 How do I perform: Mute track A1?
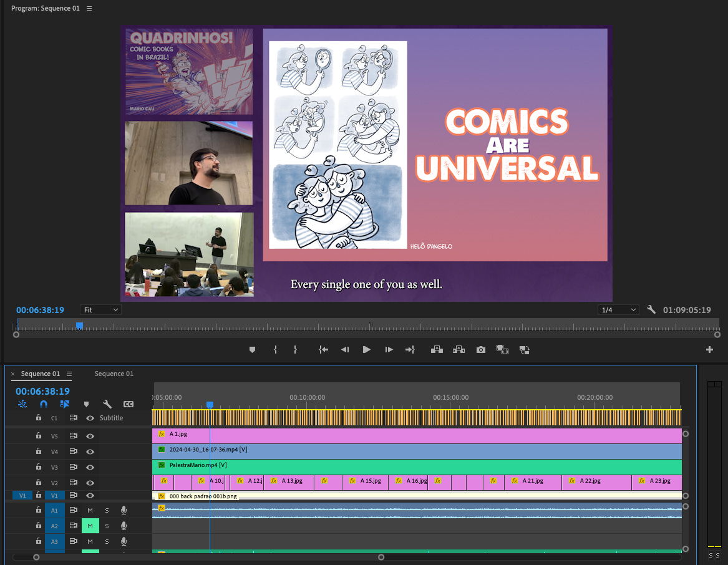(90, 510)
